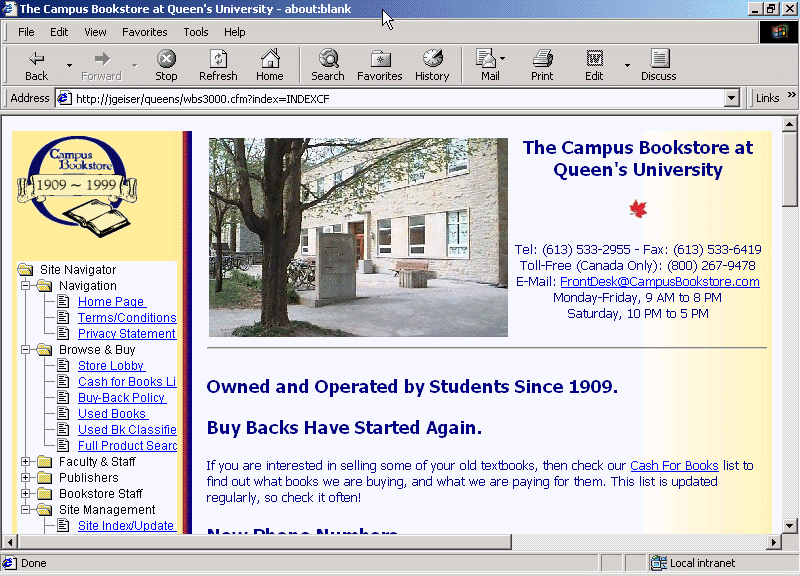Open the Site Index/Update link
Viewport: 800px width, 576px height.
pyautogui.click(x=127, y=525)
